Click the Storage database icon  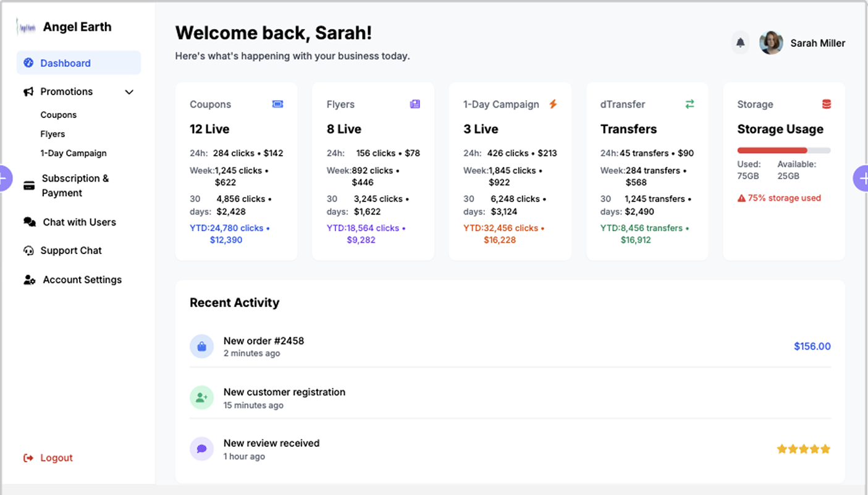click(826, 104)
